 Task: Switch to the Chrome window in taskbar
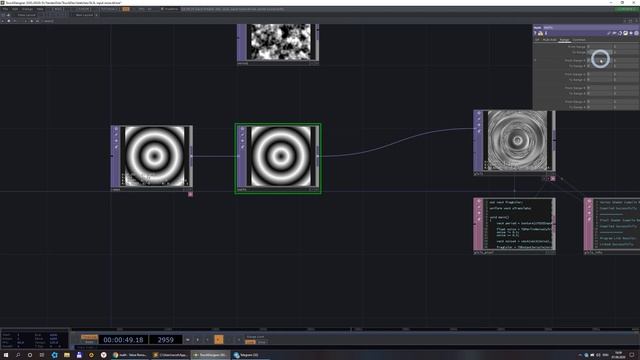[130, 355]
